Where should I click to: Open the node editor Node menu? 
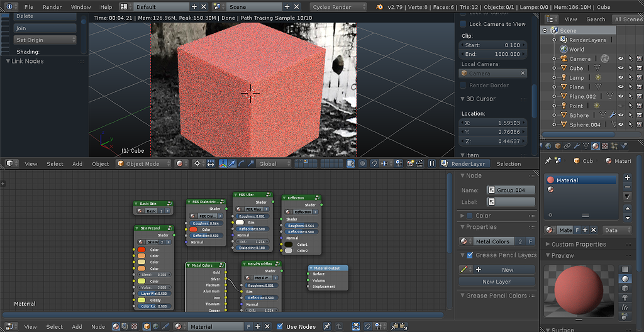(98, 326)
